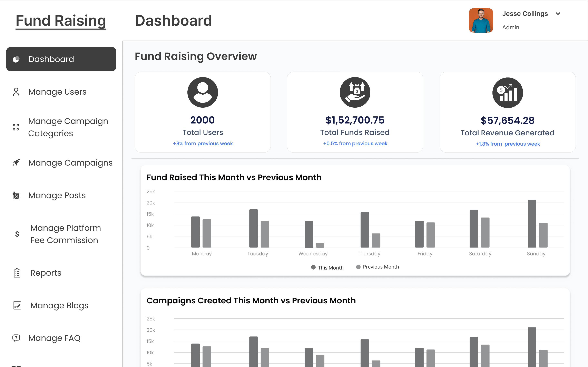Open the Reports page from the sidebar
The image size is (588, 367).
click(46, 273)
